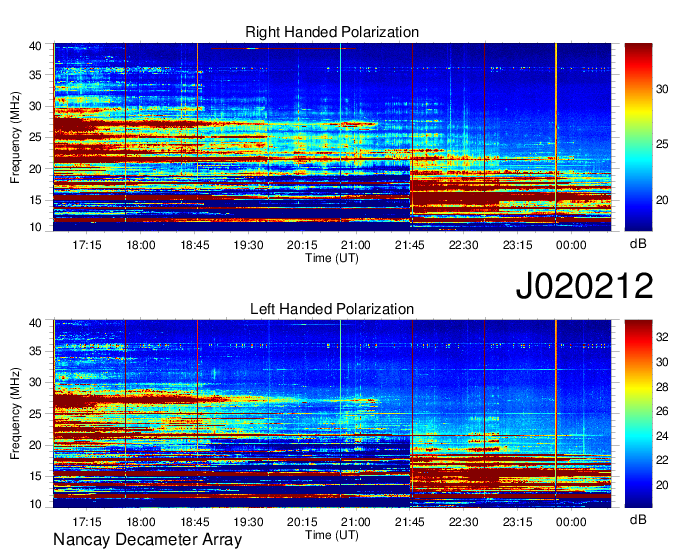Screen dimensions: 680x552
Task: Click the Left Handed Polarization spectrogram image
Action: pos(332,414)
